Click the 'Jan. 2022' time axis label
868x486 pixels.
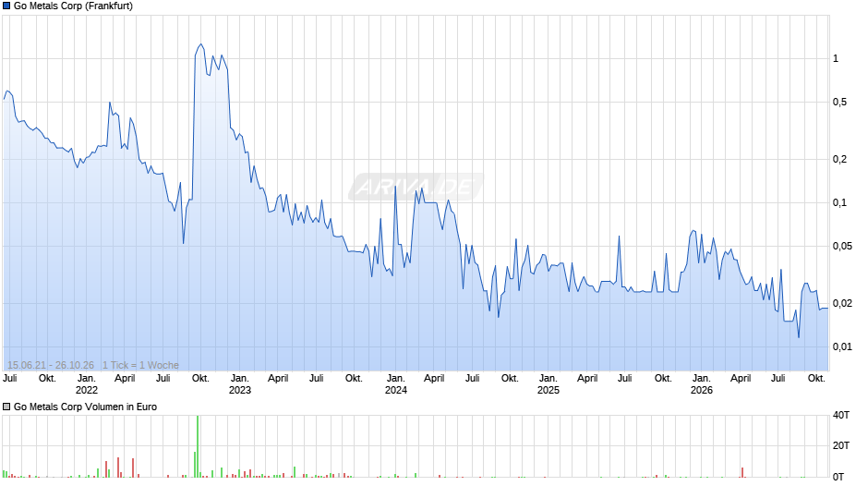tap(87, 384)
